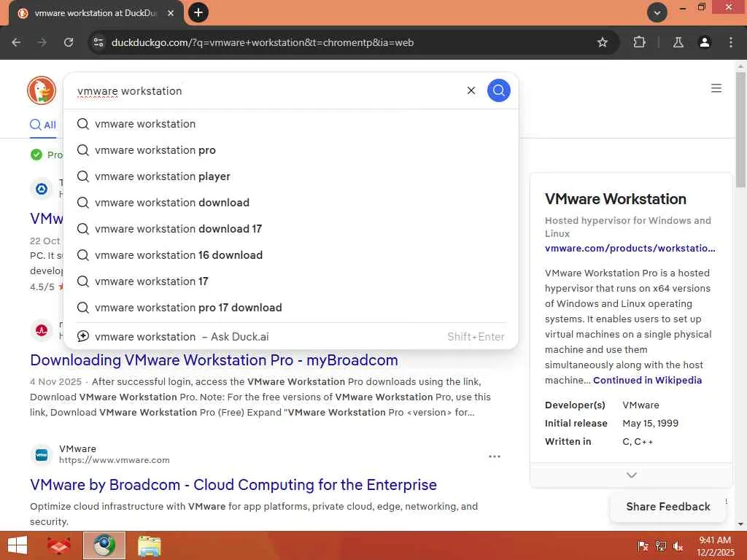Clear the search box with X
Viewport: 747px width, 560px height.
(x=471, y=90)
